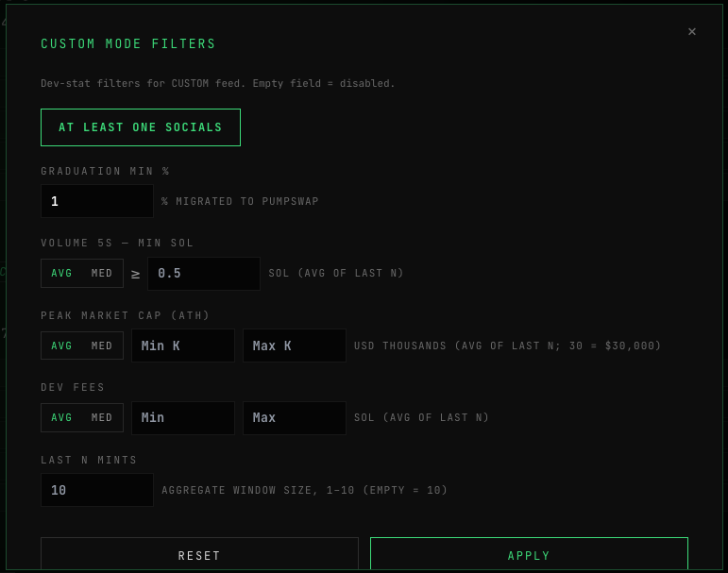Viewport: 728px width, 573px height.
Task: Toggle the At Least One Socials filter
Action: tap(141, 127)
